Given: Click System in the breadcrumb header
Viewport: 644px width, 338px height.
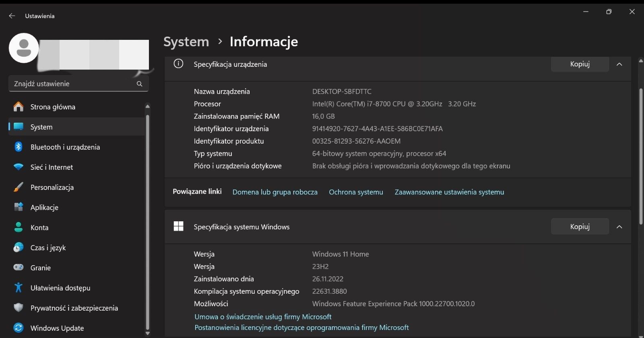Looking at the screenshot, I should click(186, 42).
